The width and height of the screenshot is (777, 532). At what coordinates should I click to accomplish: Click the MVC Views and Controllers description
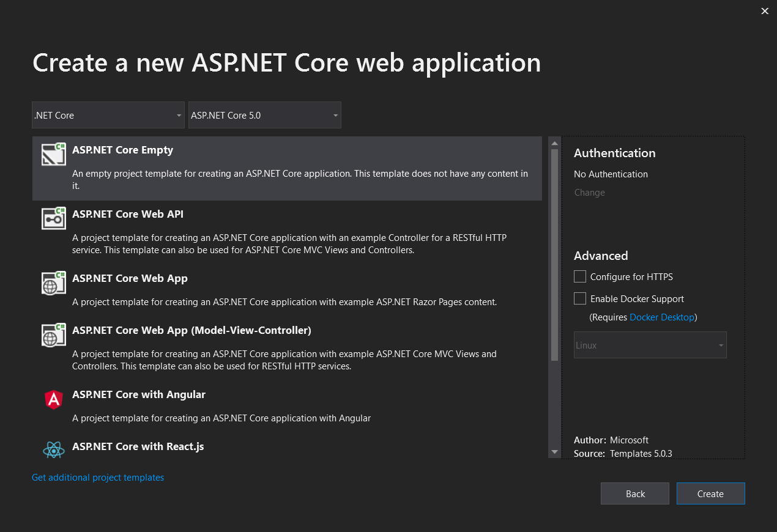[284, 360]
